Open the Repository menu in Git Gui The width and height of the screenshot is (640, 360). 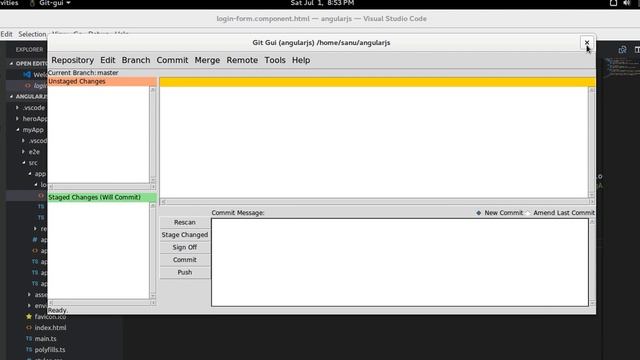[72, 60]
